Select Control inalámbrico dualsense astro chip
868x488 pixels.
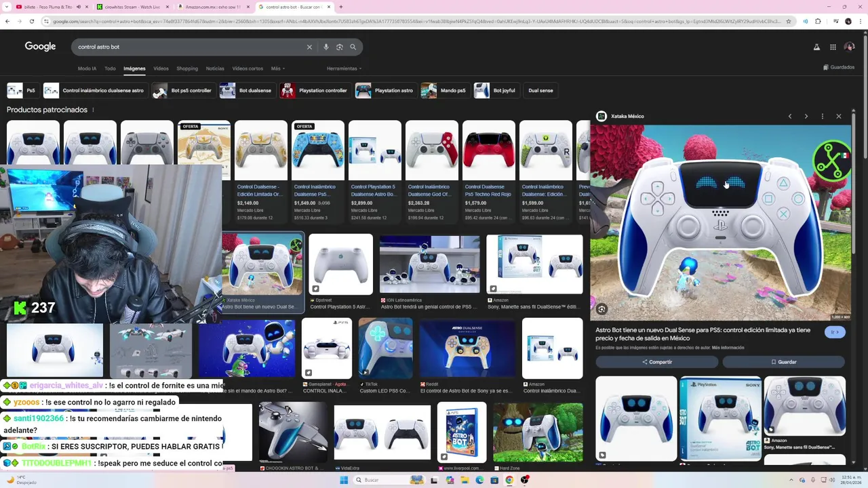tap(95, 90)
